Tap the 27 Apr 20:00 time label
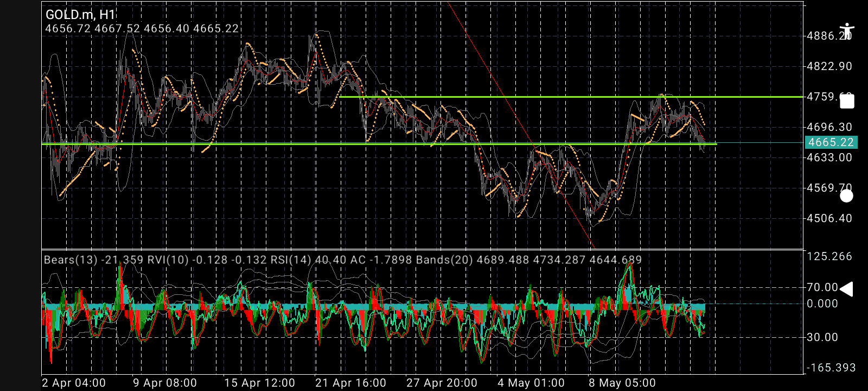Image resolution: width=868 pixels, height=391 pixels. pos(442,383)
